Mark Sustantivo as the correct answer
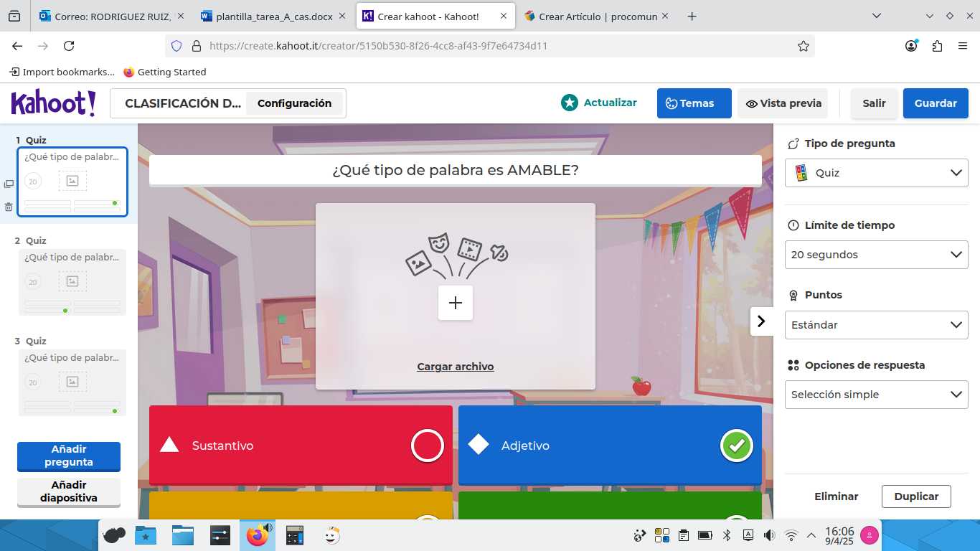 click(427, 446)
